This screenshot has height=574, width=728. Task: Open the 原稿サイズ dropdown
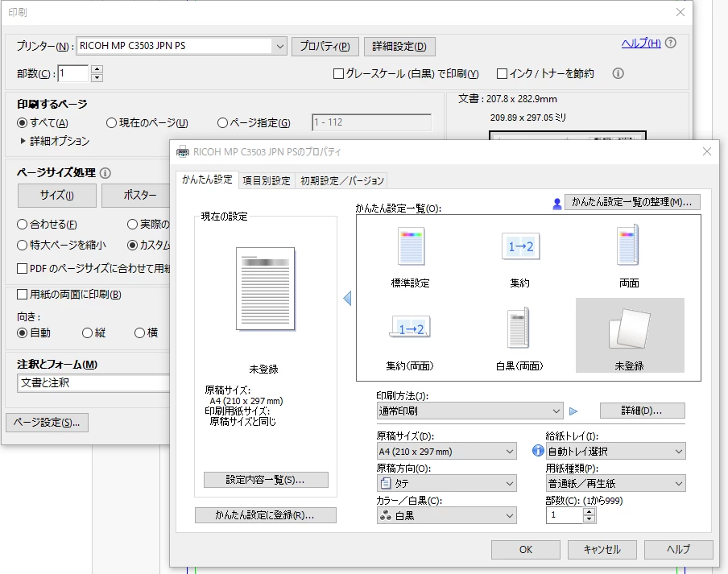[446, 451]
